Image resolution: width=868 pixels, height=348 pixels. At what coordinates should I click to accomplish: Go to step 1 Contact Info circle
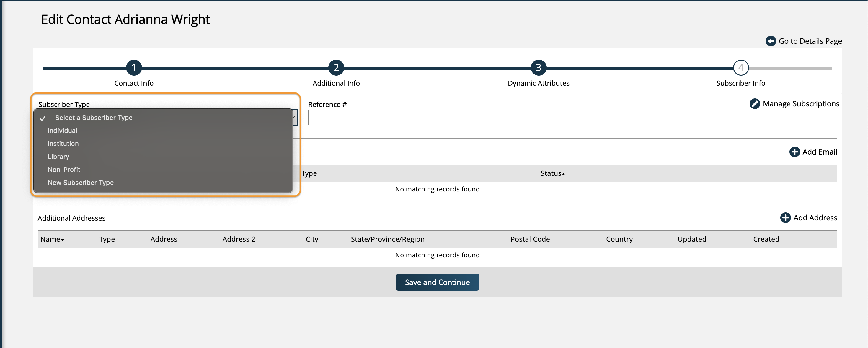pos(134,68)
